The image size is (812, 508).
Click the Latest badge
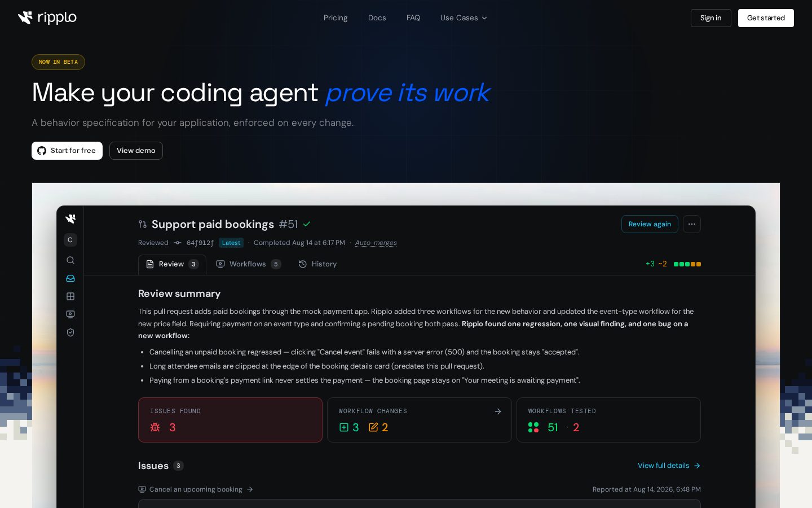point(231,243)
